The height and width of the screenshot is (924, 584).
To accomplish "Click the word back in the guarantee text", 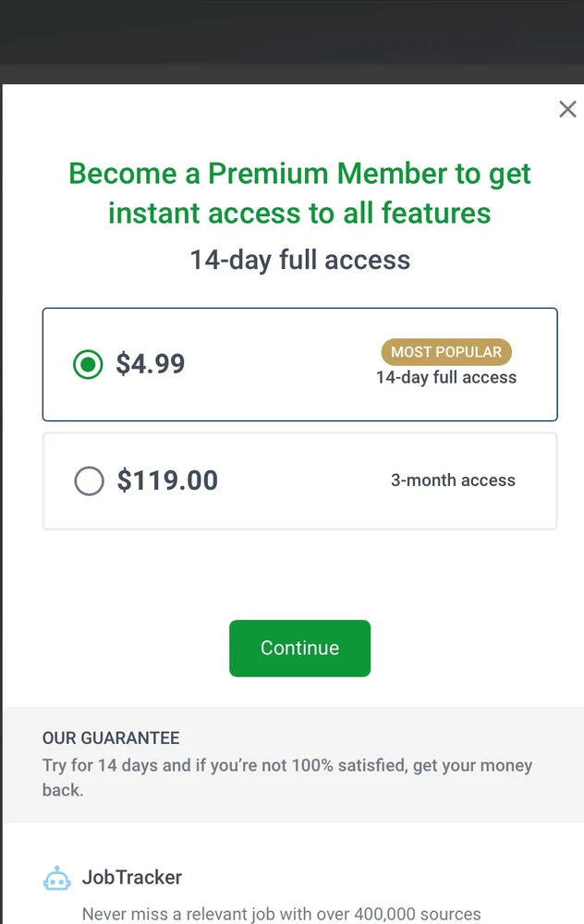I will 63,791.
